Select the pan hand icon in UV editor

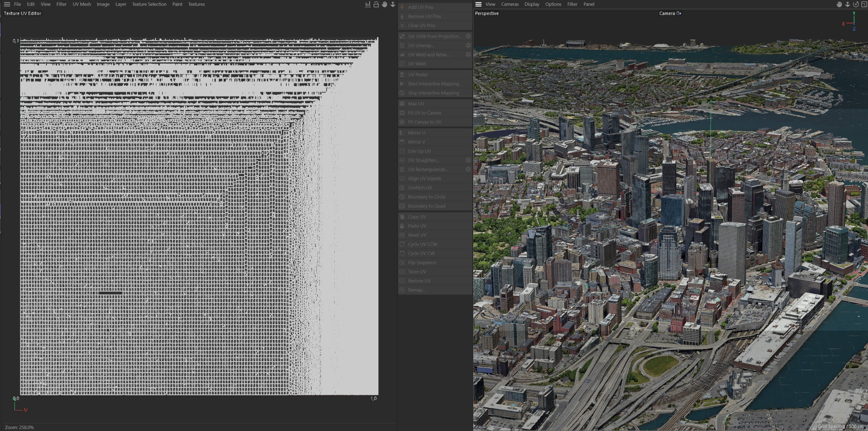coord(384,4)
